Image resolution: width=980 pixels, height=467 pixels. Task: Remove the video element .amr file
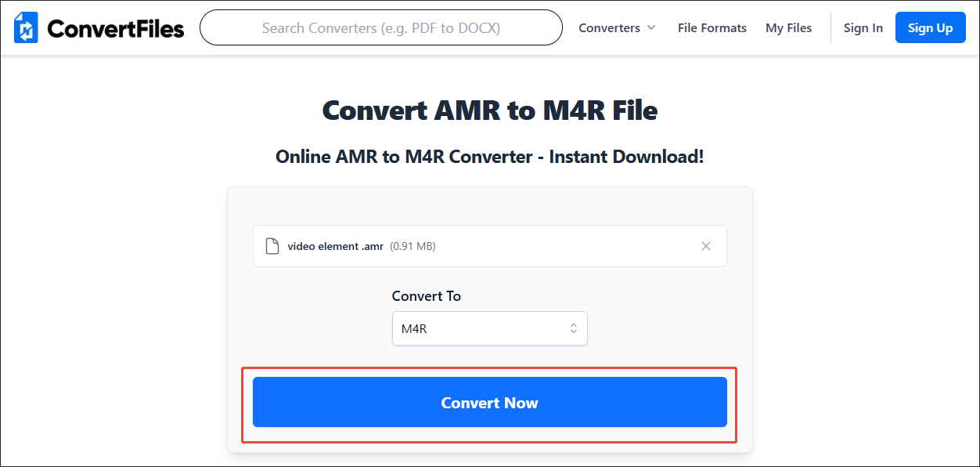tap(706, 246)
